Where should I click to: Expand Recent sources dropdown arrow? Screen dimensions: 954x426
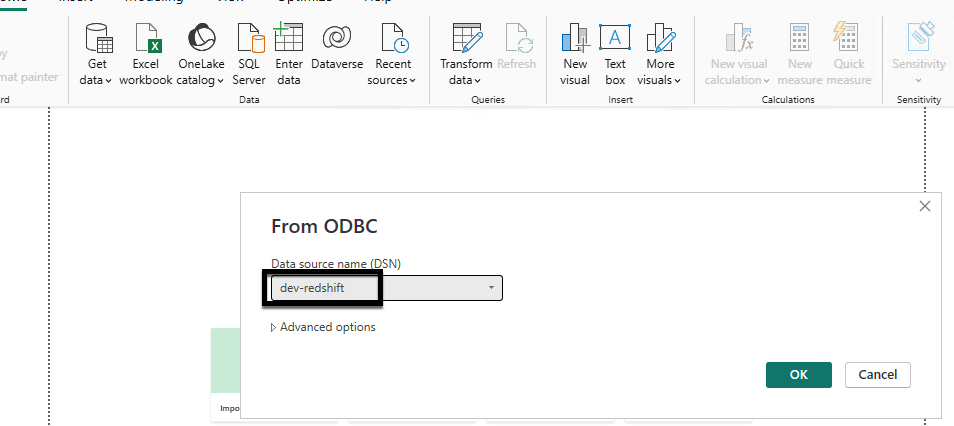413,80
